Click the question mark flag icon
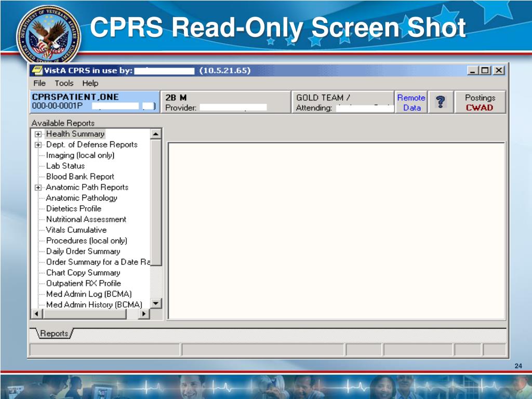The image size is (532, 399). coord(441,102)
